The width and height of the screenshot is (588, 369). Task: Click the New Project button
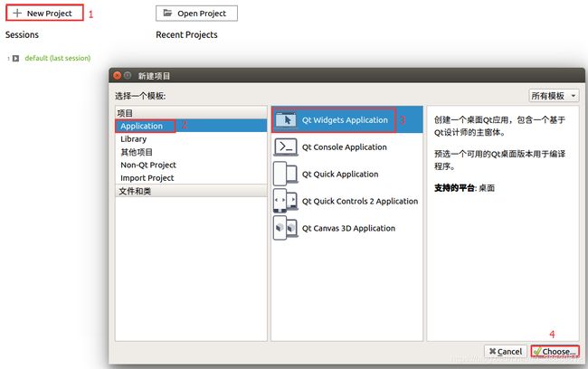pyautogui.click(x=44, y=14)
